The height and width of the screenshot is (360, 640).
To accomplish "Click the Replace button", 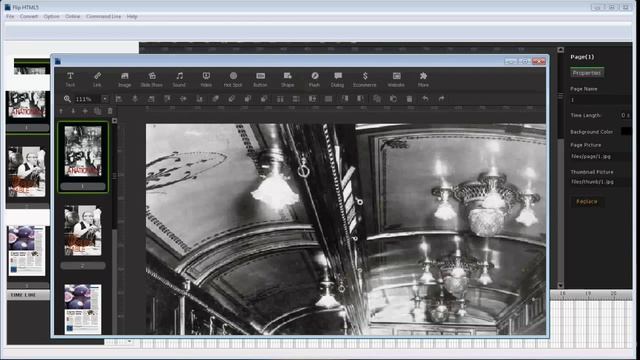I will [x=587, y=202].
